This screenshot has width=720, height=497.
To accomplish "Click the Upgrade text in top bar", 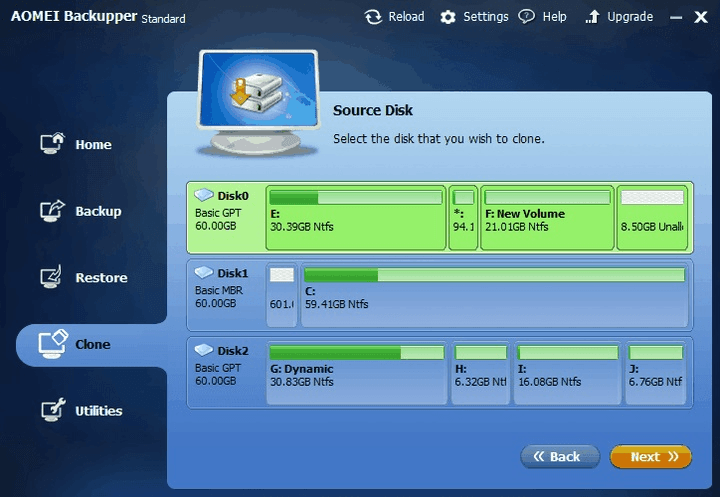I will [x=630, y=17].
